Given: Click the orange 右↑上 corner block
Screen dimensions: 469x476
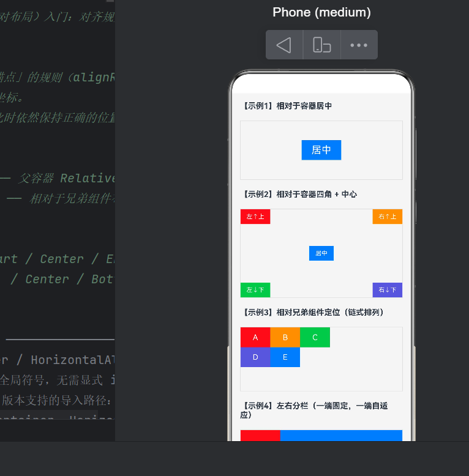Looking at the screenshot, I should pos(388,217).
